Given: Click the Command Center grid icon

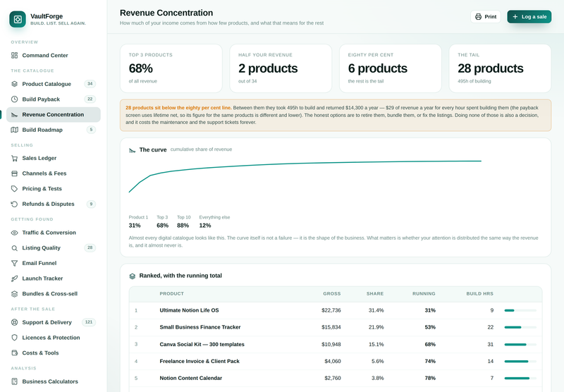Looking at the screenshot, I should [x=14, y=55].
